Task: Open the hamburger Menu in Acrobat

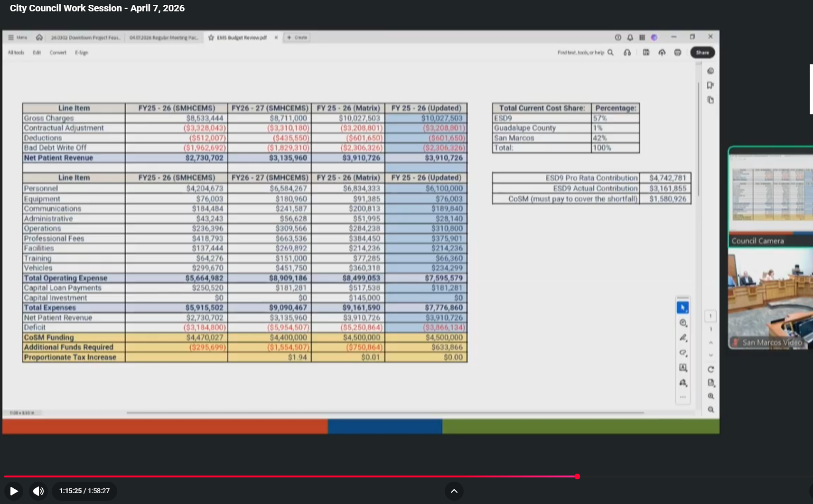Action: pyautogui.click(x=18, y=37)
